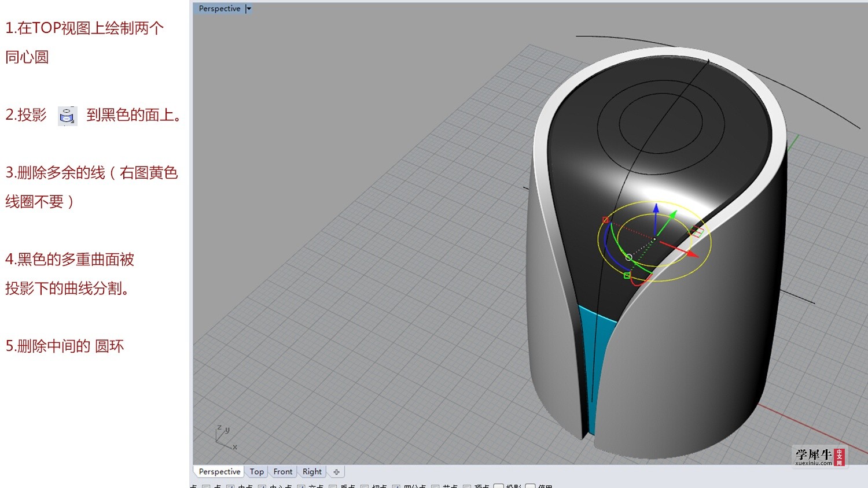Click the blue Z-axis gumball move arrow

pyautogui.click(x=656, y=209)
